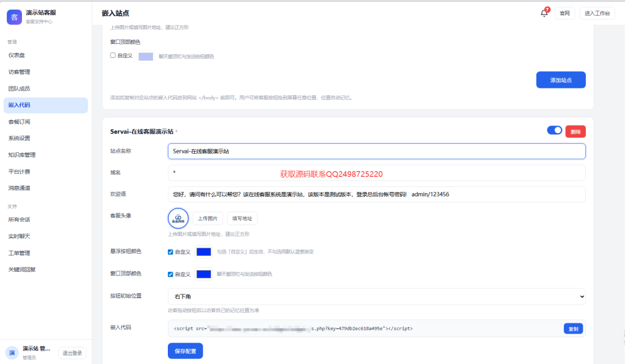This screenshot has height=364, width=625.
Task: Open the 悬浮按钮颜色 blue swatch
Action: (x=204, y=252)
